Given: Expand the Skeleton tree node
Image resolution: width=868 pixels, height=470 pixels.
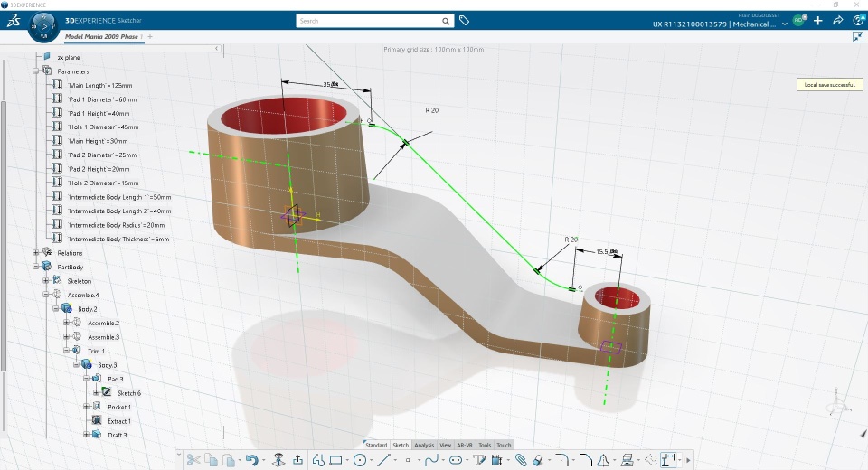Looking at the screenshot, I should [46, 281].
